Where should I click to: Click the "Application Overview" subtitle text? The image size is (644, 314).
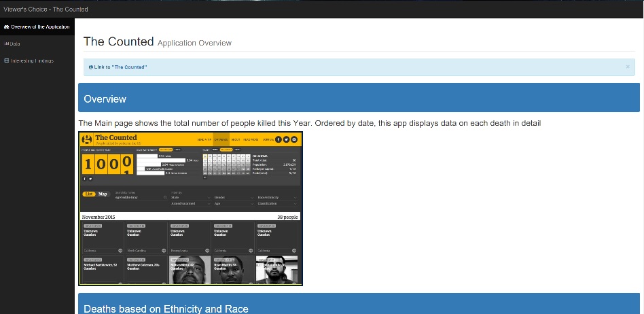pyautogui.click(x=194, y=43)
